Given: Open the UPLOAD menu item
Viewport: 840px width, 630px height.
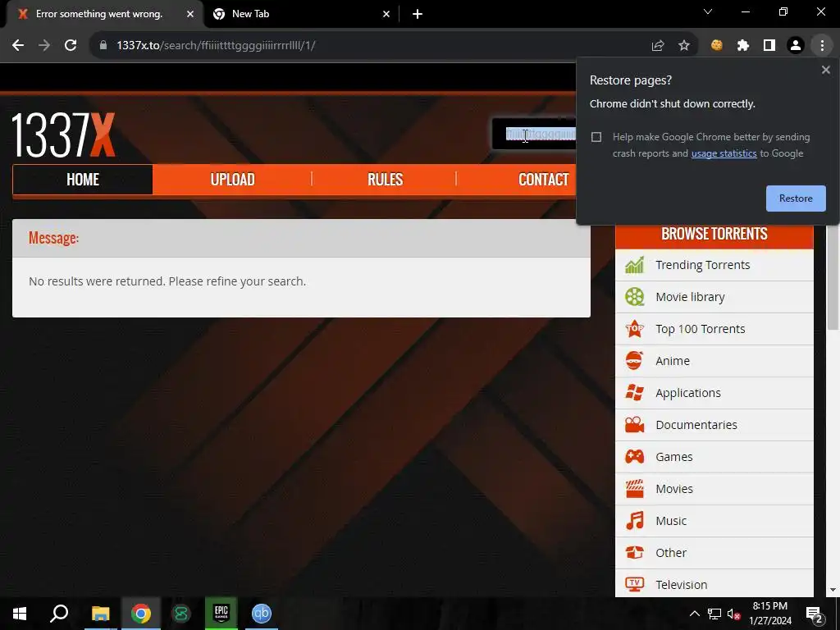Looking at the screenshot, I should 232,180.
